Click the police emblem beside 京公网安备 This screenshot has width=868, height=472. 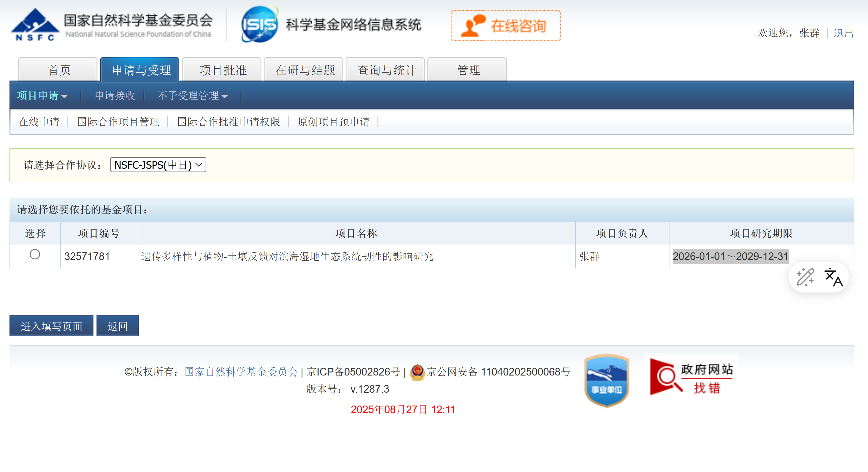click(417, 372)
